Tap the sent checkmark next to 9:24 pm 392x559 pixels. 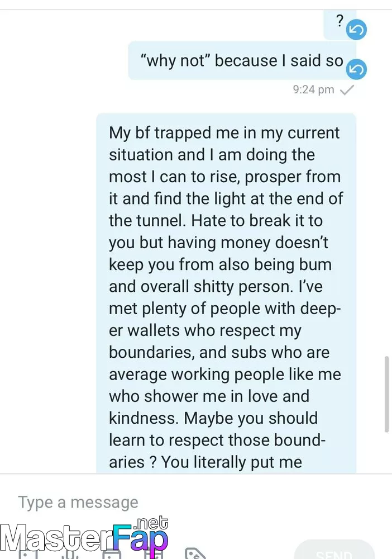347,90
